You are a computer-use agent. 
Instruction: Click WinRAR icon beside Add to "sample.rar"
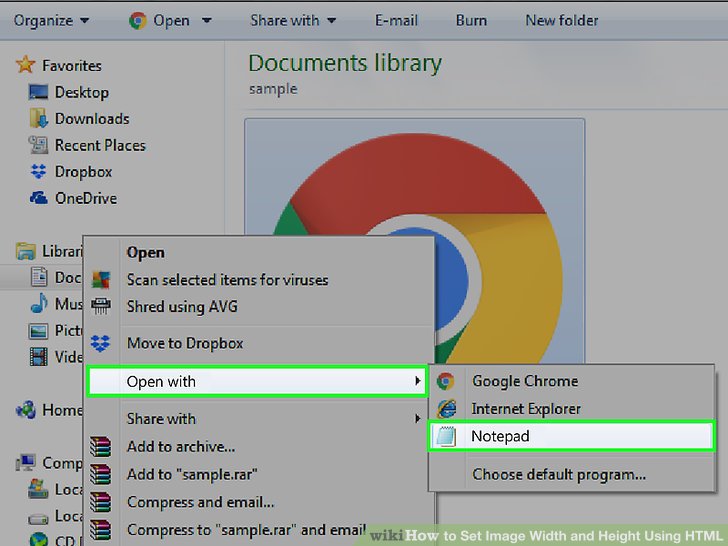[101, 474]
